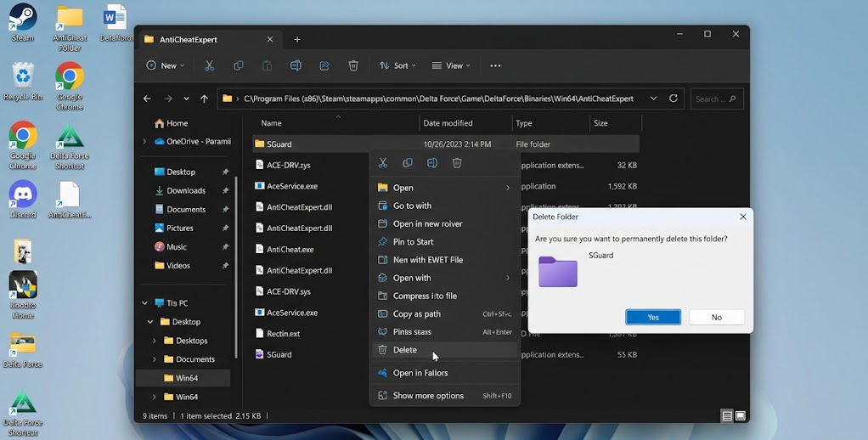
Task: Click the Rename icon atop the context menu
Action: 431,163
